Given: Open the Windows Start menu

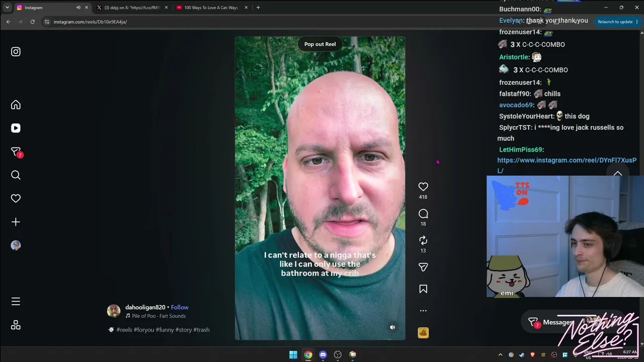Looking at the screenshot, I should (x=293, y=354).
